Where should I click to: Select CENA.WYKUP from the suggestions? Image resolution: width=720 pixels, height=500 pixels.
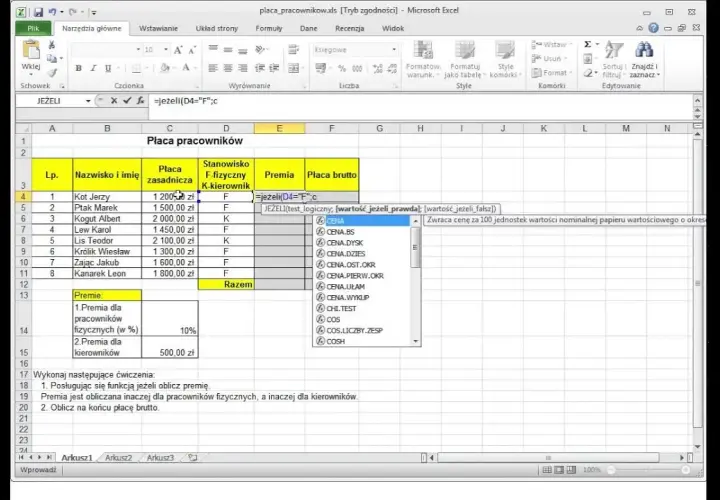(363, 298)
